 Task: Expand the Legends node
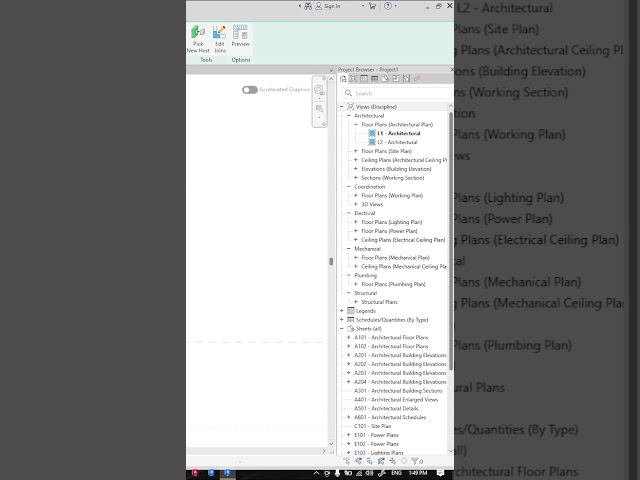342,311
